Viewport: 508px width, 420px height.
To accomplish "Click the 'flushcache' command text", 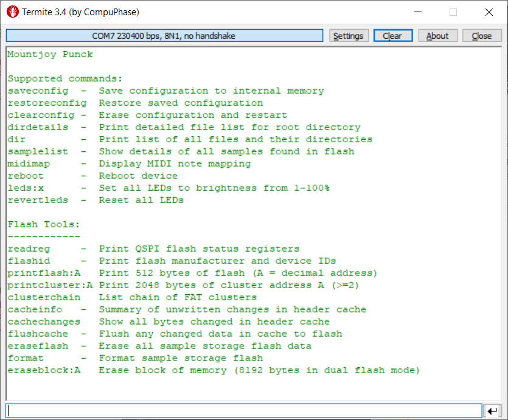I will (38, 334).
